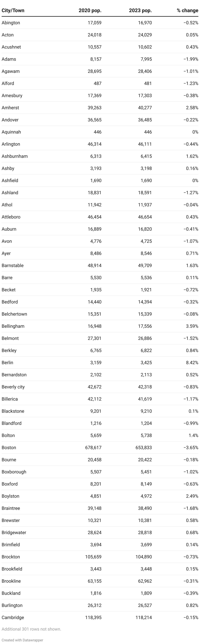Viewport: 200px width, 644px height.
Task: Click the Beverly city row name
Action: pyautogui.click(x=13, y=387)
